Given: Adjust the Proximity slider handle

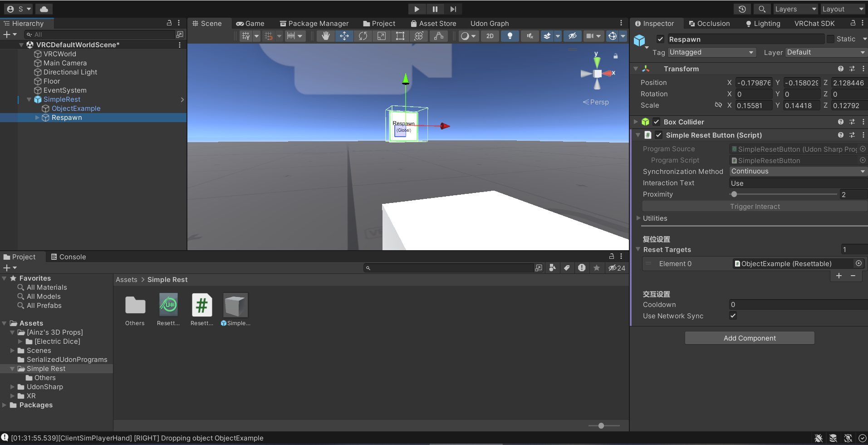Looking at the screenshot, I should pyautogui.click(x=734, y=194).
